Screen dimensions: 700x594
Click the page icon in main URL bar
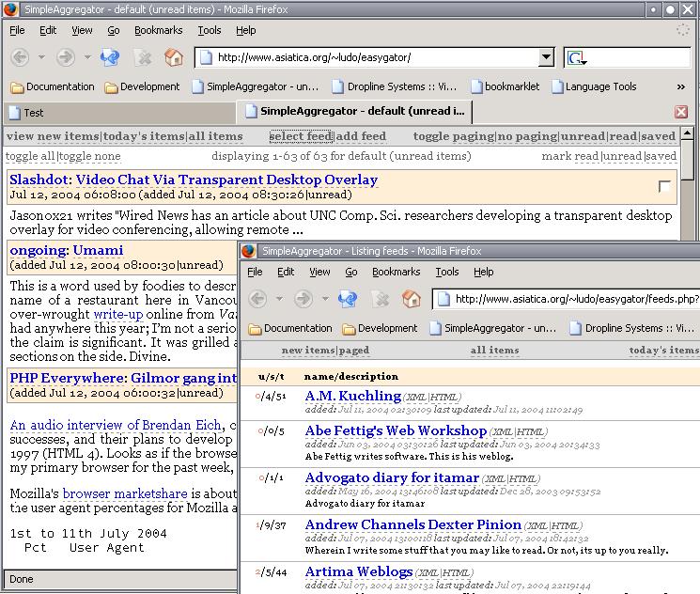coord(206,57)
